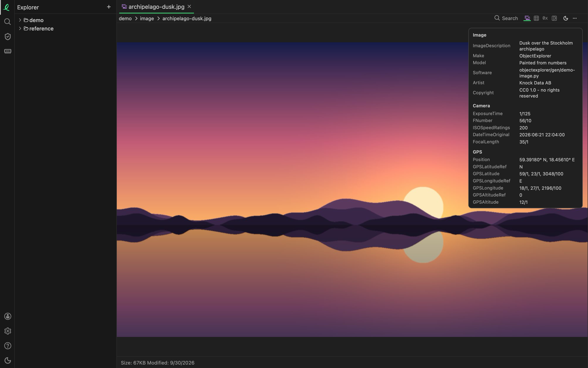Click the Position value 59.39180° N, 18.45610° E
The width and height of the screenshot is (588, 368).
[x=547, y=160]
